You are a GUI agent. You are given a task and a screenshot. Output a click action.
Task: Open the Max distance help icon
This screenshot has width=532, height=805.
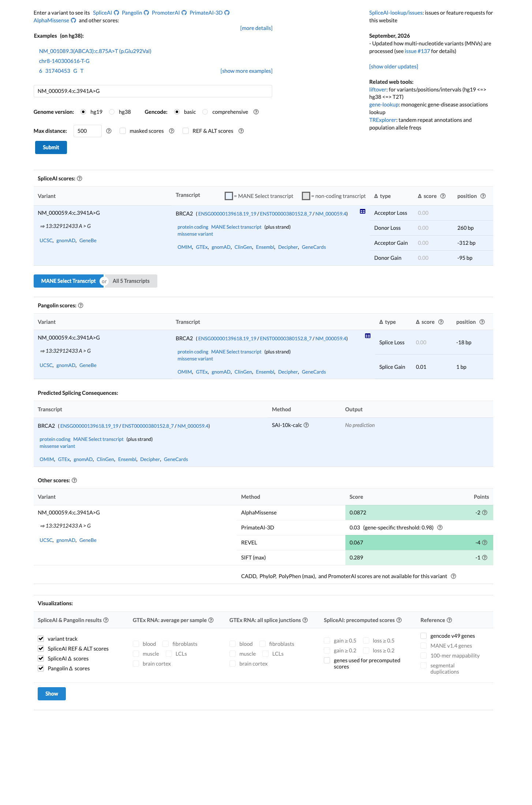coord(109,131)
